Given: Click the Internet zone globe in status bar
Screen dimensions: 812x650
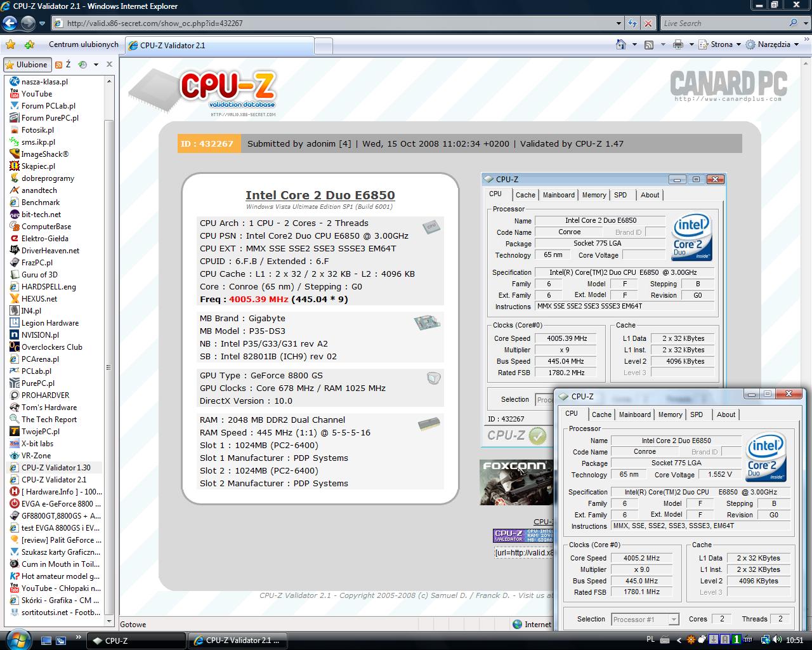Looking at the screenshot, I should (x=517, y=625).
